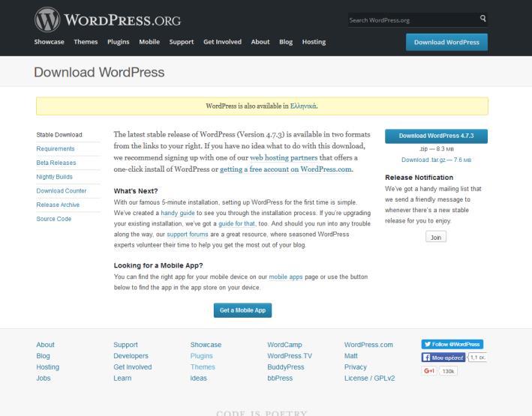This screenshot has height=416, width=532.
Task: Open the Mobile nav item
Action: point(149,42)
